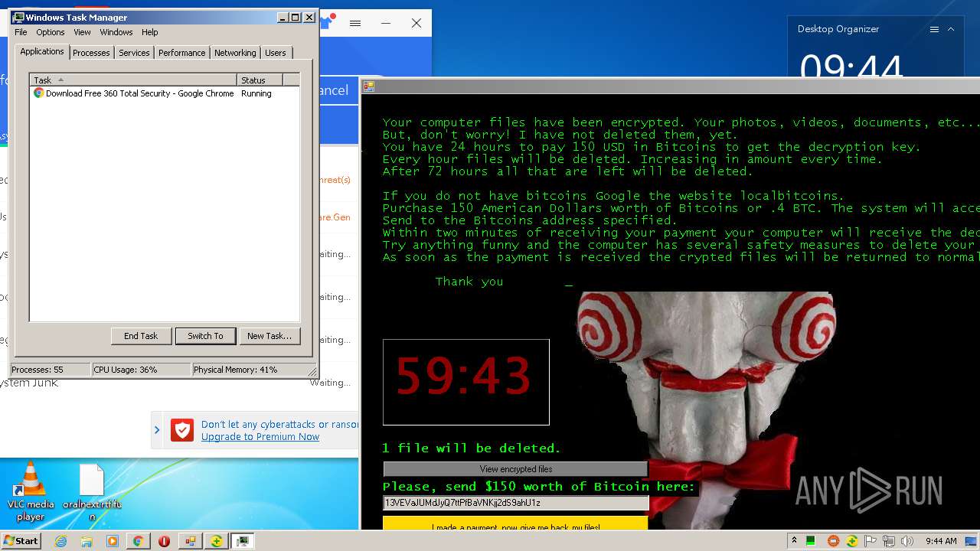Image resolution: width=980 pixels, height=551 pixels.
Task: Open Internet Explorer from the taskbar
Action: [61, 541]
